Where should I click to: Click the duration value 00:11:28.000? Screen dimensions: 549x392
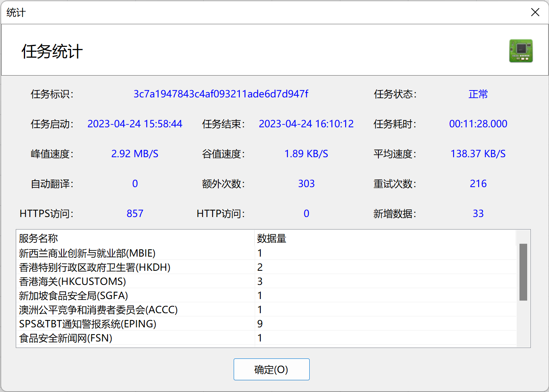coord(478,124)
